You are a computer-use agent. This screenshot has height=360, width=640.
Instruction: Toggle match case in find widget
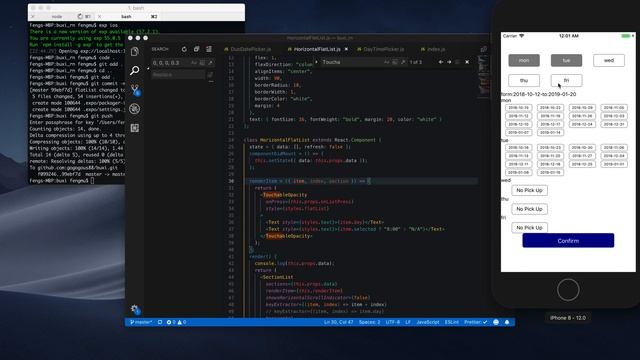387,62
